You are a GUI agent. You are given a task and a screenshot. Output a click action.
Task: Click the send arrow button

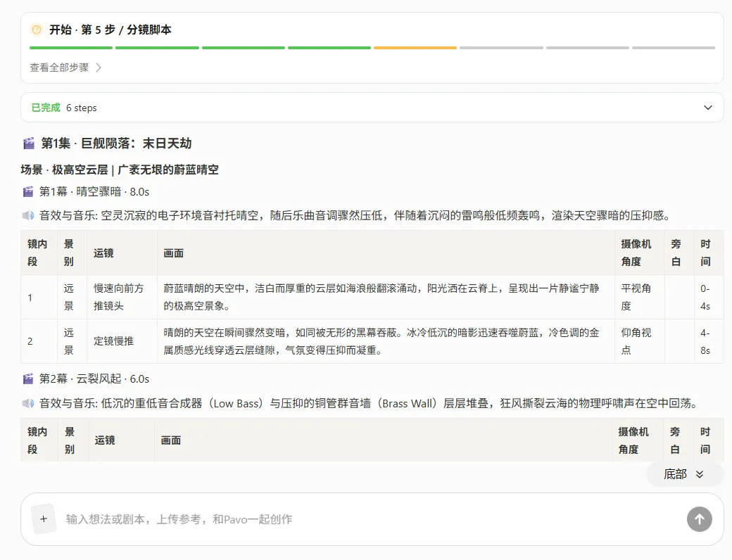[700, 519]
